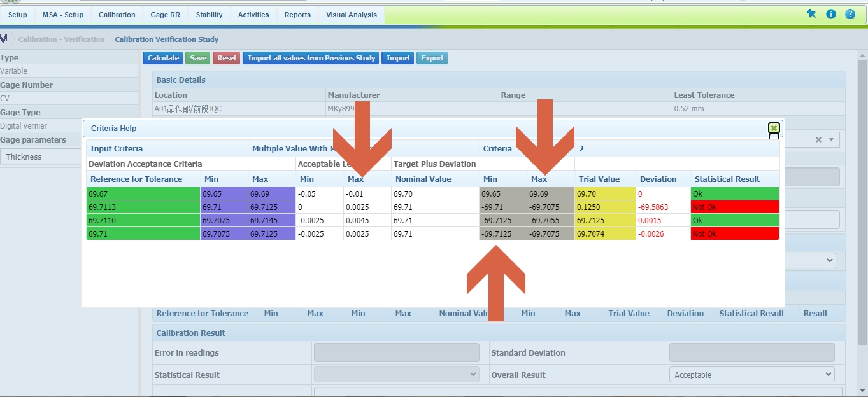
Task: Click Calibration Verification Study breadcrumb
Action: coord(167,39)
